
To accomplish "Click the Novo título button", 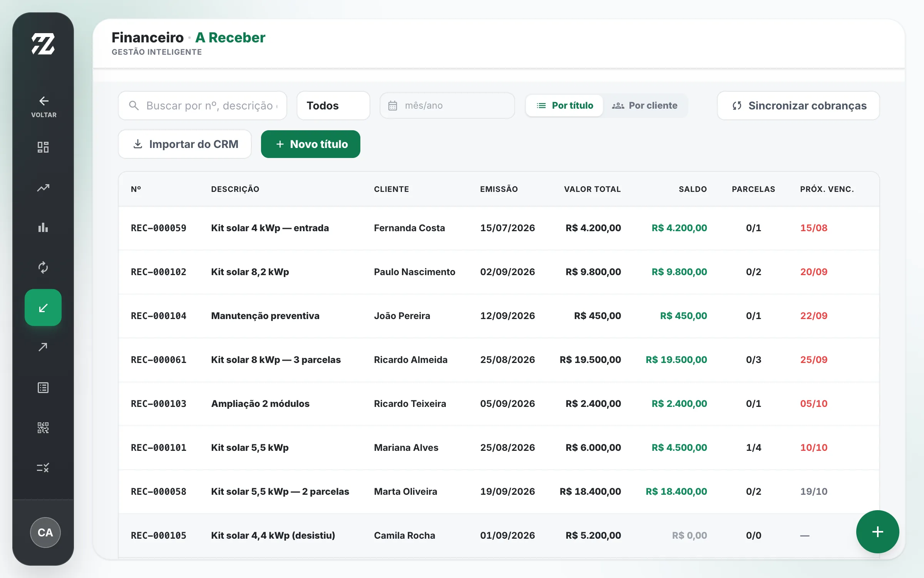I will 311,144.
